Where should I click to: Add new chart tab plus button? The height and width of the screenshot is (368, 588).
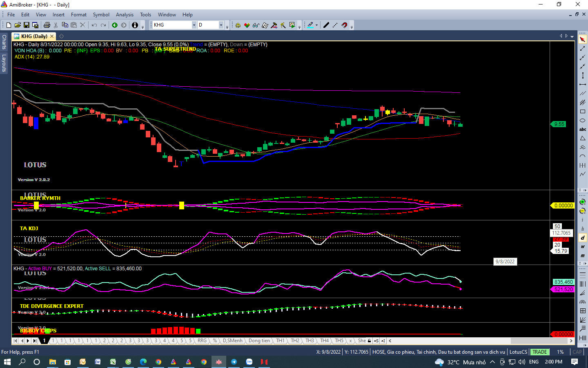click(62, 36)
